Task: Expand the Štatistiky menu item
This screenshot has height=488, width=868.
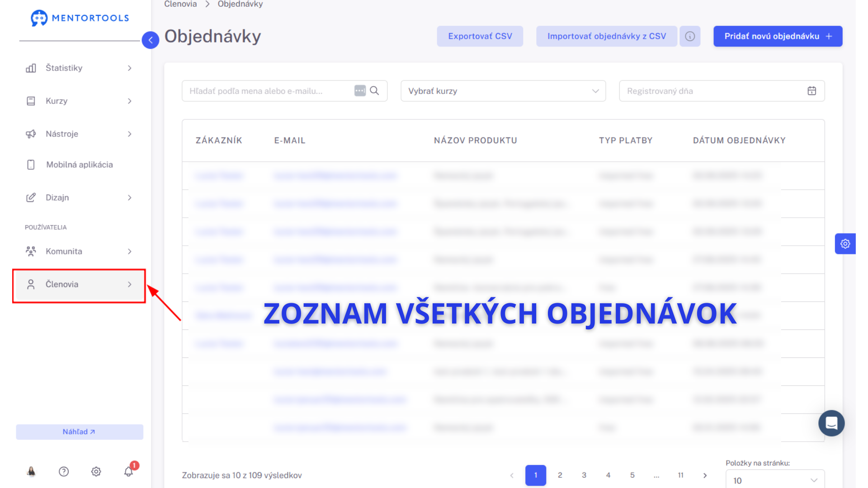Action: pyautogui.click(x=79, y=68)
